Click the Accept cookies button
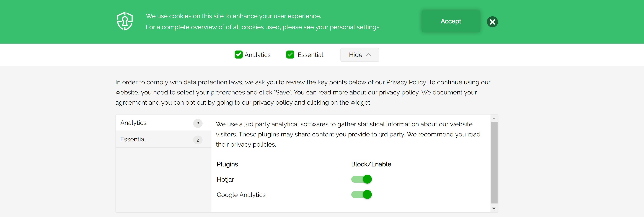Screen dimensions: 644x217 (451, 21)
